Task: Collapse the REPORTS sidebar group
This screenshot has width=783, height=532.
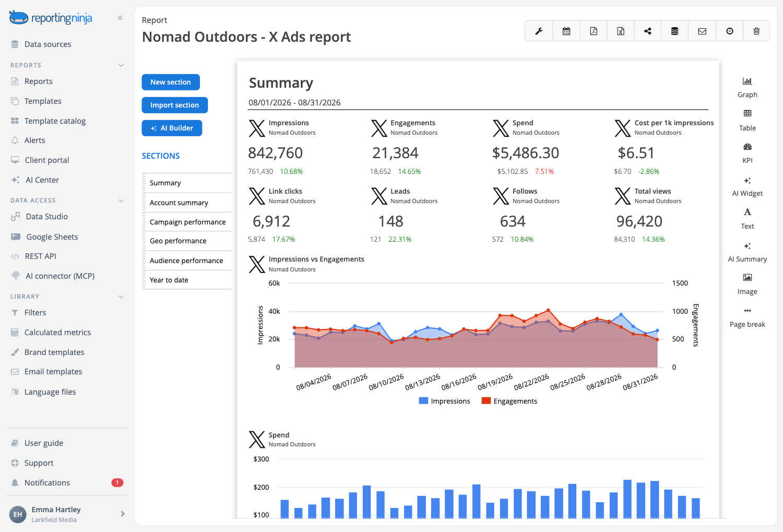Action: 121,65
